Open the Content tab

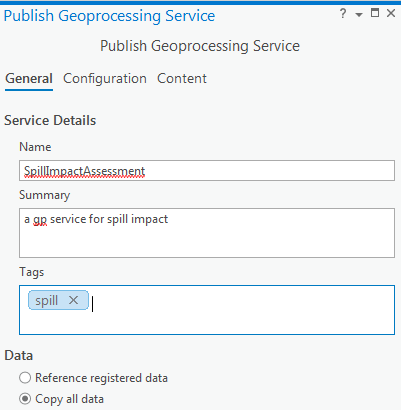182,79
